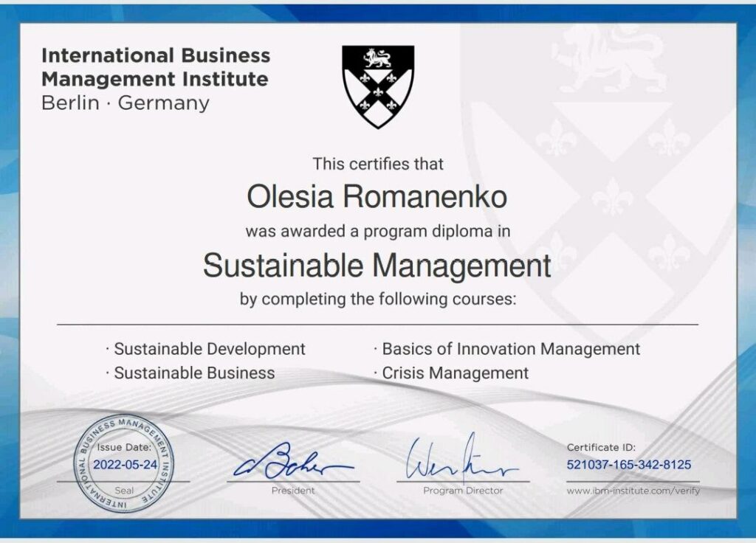Click the Sustainable Business course
Screen dimensions: 756x543
[194, 373]
